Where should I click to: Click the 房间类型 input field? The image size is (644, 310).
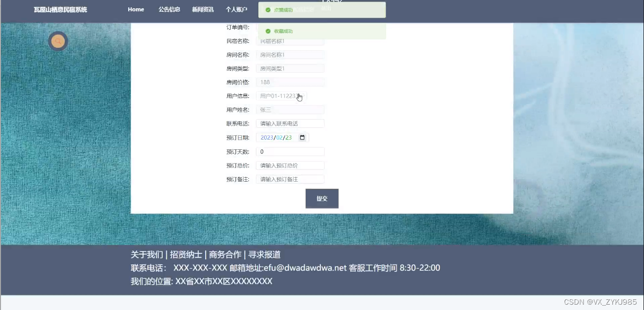tap(290, 68)
